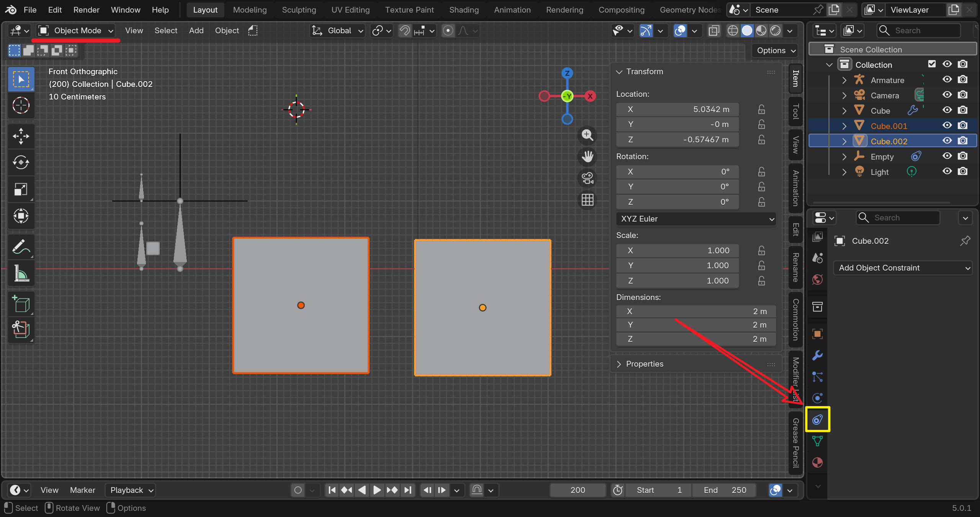Open the Material properties tab
Screen dimensions: 980x517
point(817,462)
